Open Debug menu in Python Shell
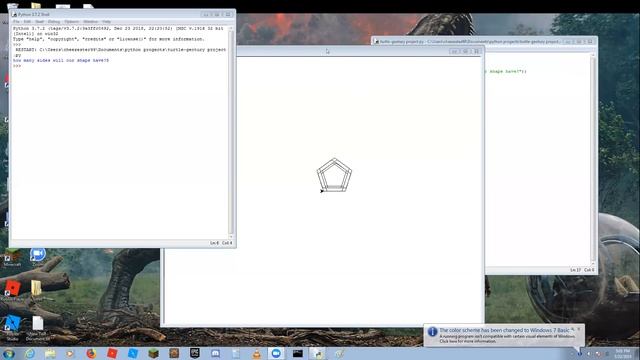 pos(54,21)
